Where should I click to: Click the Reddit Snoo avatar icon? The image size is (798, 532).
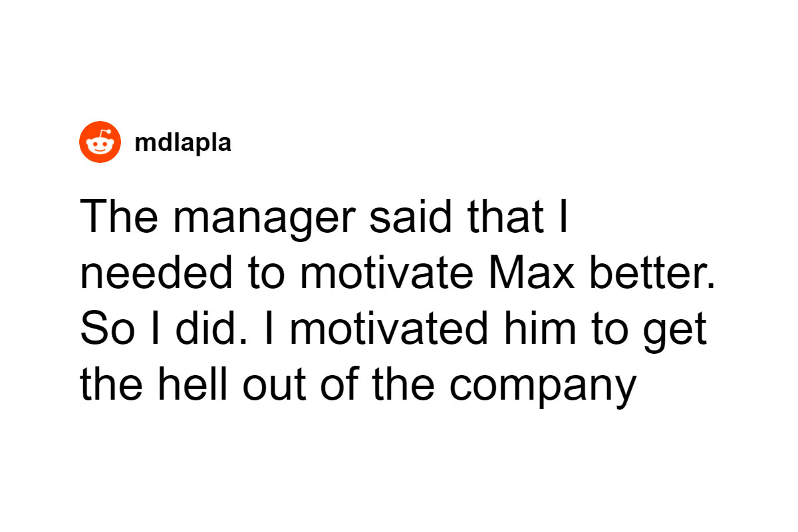(x=100, y=142)
